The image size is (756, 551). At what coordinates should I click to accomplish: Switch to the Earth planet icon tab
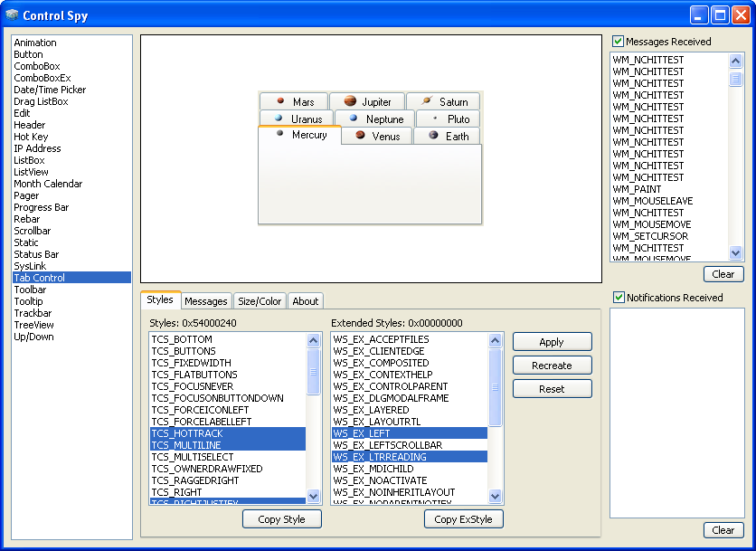click(448, 136)
